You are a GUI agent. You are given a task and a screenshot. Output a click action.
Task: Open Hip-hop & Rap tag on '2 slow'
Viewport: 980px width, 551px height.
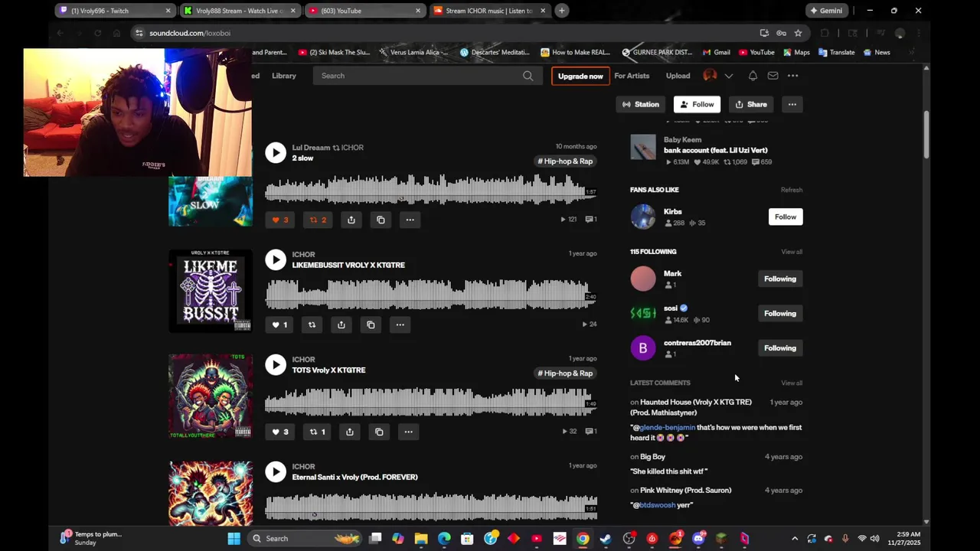565,161
